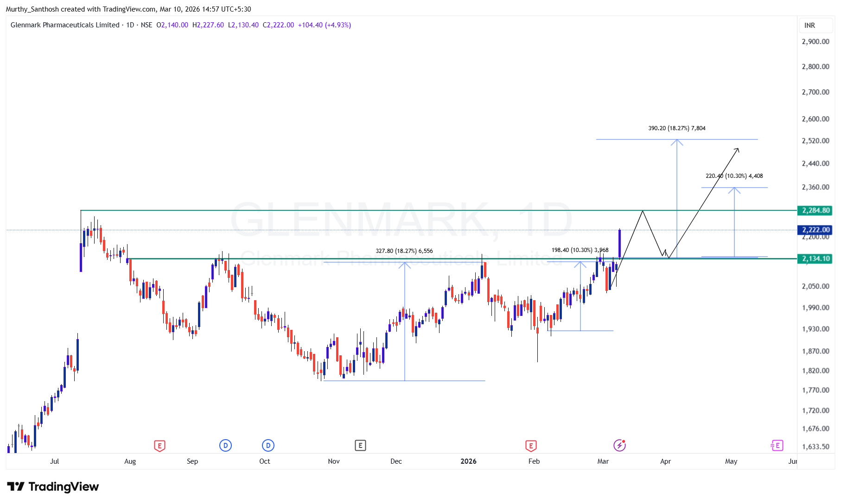Click the INR currency label
The image size is (841, 504).
[810, 25]
